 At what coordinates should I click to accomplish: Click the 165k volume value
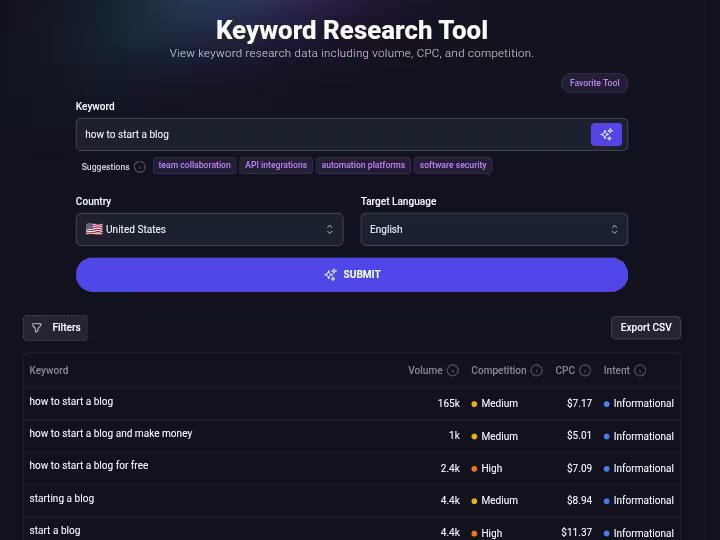[449, 403]
